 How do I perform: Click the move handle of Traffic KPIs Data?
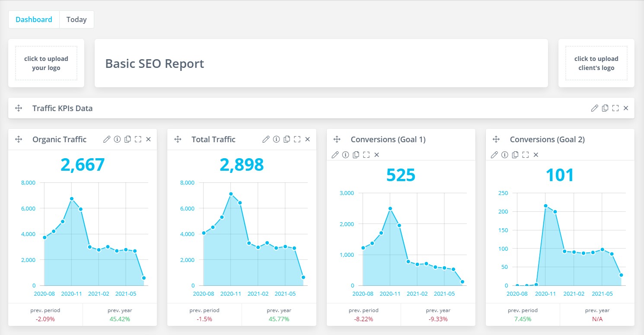(19, 108)
